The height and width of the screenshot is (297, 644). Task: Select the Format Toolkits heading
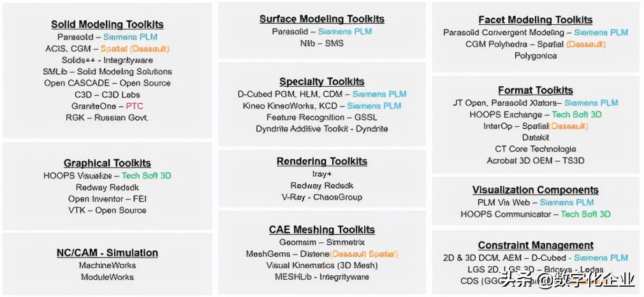point(536,91)
